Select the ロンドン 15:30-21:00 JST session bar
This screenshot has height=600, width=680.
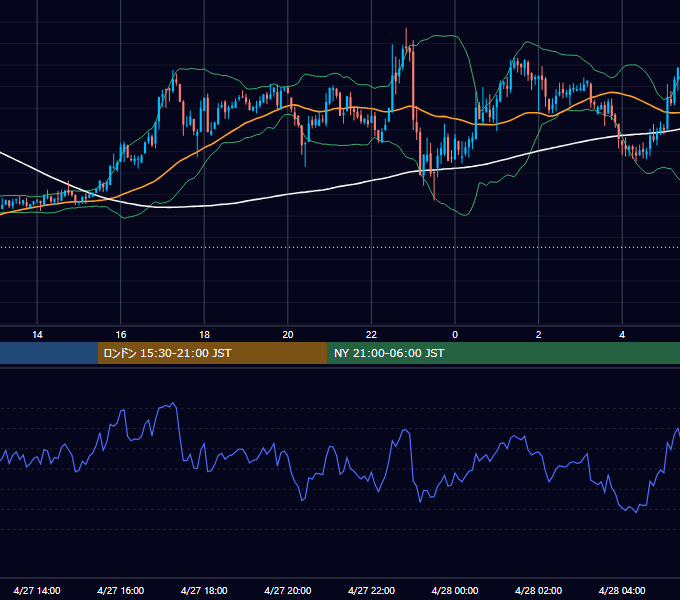[212, 353]
